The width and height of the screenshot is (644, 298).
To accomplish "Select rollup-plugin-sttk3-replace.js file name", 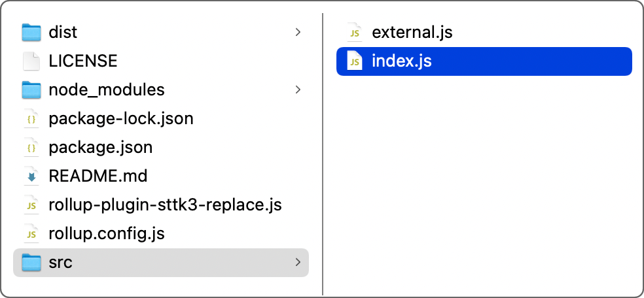I will tap(165, 205).
